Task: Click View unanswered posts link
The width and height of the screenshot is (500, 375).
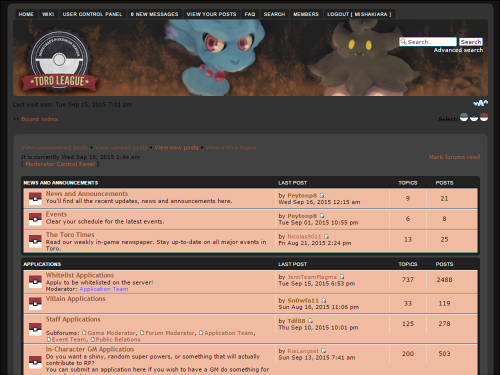Action: click(55, 148)
